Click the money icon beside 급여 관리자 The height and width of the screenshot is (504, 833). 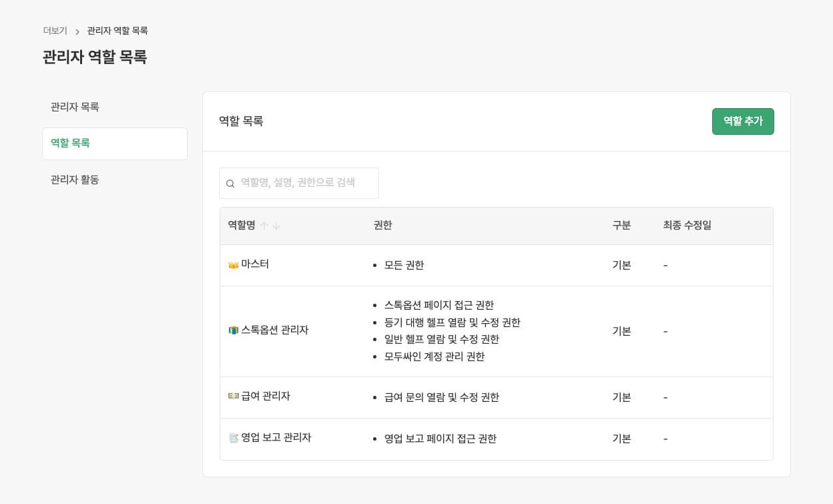coord(233,396)
